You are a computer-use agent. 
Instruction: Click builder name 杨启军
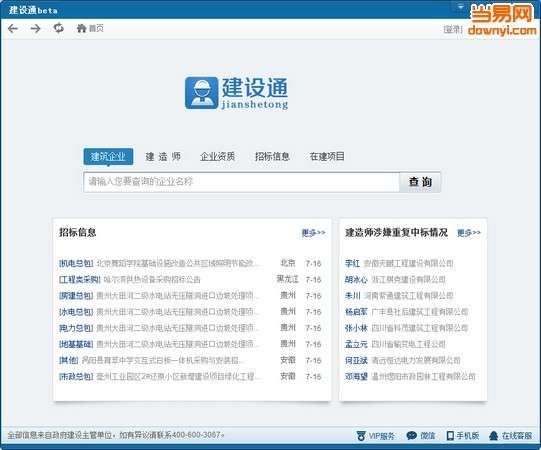tap(356, 312)
